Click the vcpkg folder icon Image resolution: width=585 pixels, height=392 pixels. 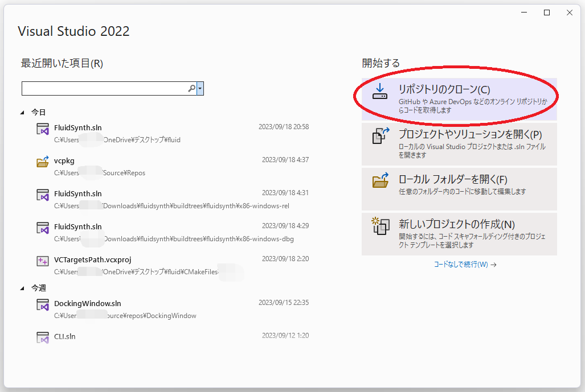click(43, 162)
